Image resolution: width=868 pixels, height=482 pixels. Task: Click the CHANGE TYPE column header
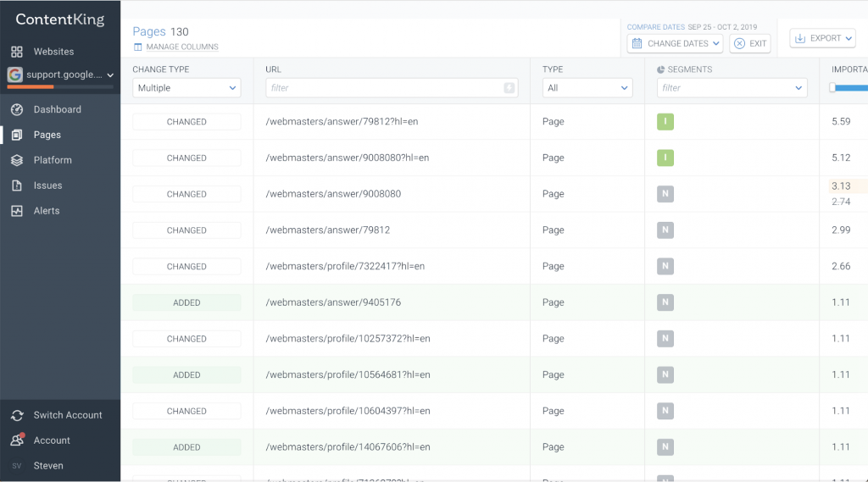pyautogui.click(x=160, y=69)
